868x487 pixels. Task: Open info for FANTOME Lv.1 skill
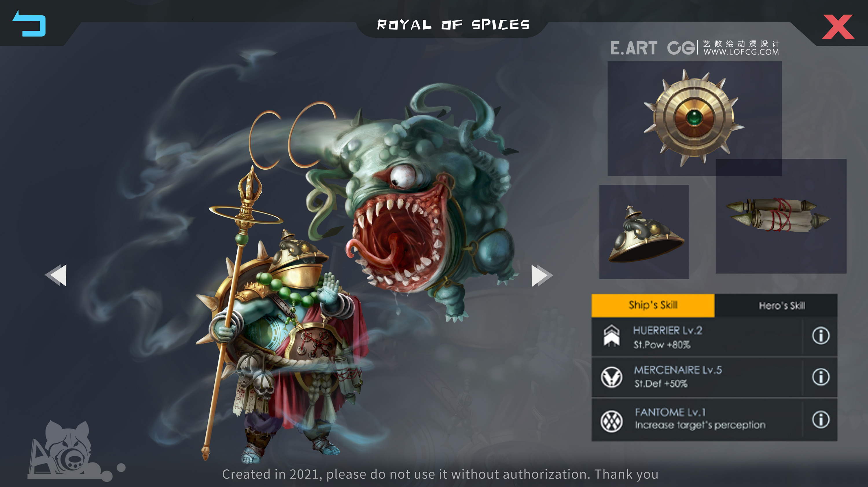(821, 420)
